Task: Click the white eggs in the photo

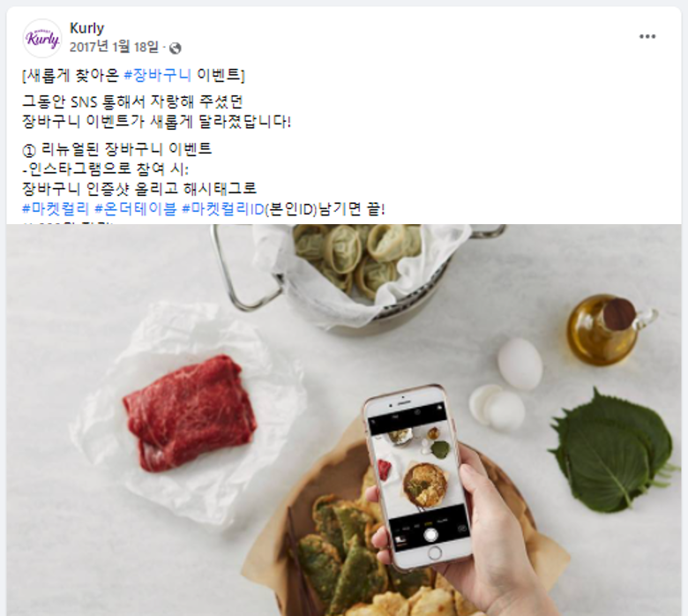Action: 509,384
